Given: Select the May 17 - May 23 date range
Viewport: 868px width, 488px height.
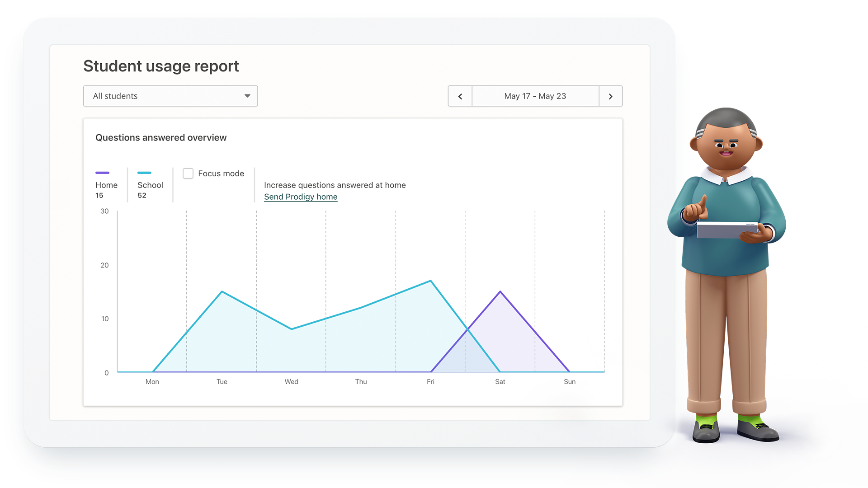Looking at the screenshot, I should pos(535,96).
